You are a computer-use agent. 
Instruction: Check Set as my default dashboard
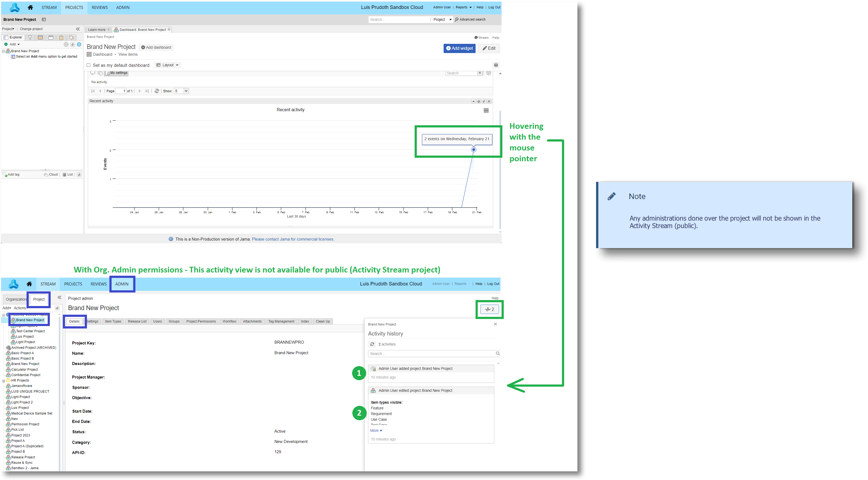[x=89, y=65]
